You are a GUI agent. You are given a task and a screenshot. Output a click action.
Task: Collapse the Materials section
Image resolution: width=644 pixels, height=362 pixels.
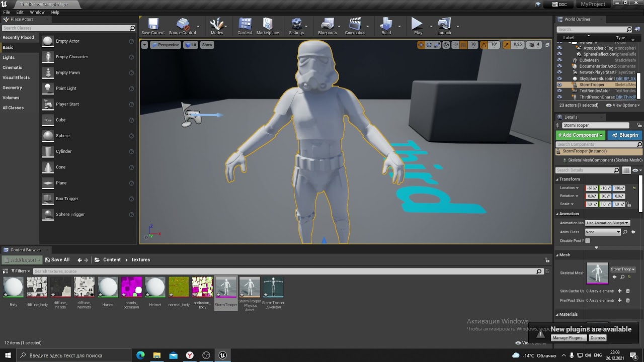coord(557,314)
